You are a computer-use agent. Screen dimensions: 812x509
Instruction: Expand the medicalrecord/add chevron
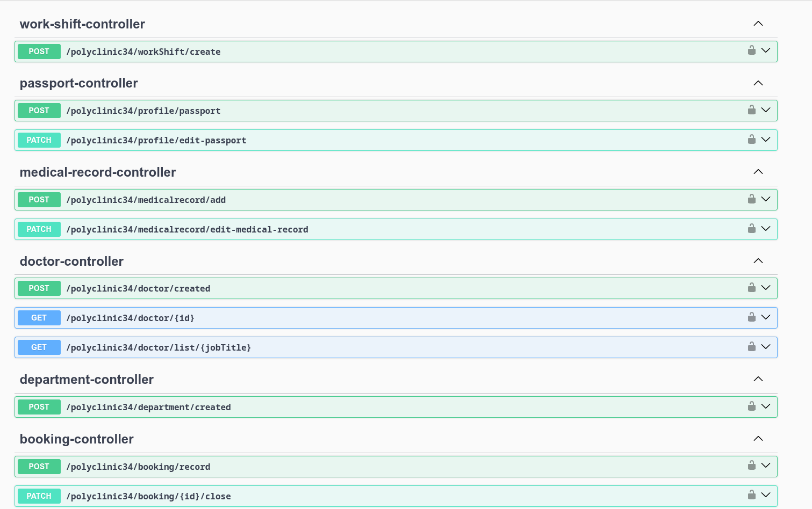[766, 199]
